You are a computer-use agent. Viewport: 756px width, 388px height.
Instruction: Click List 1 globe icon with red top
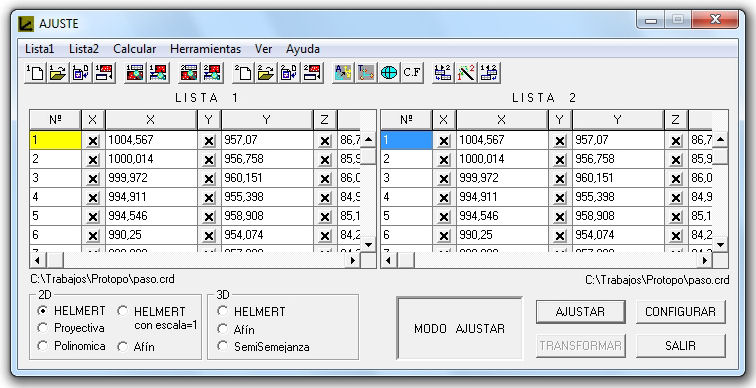click(158, 73)
